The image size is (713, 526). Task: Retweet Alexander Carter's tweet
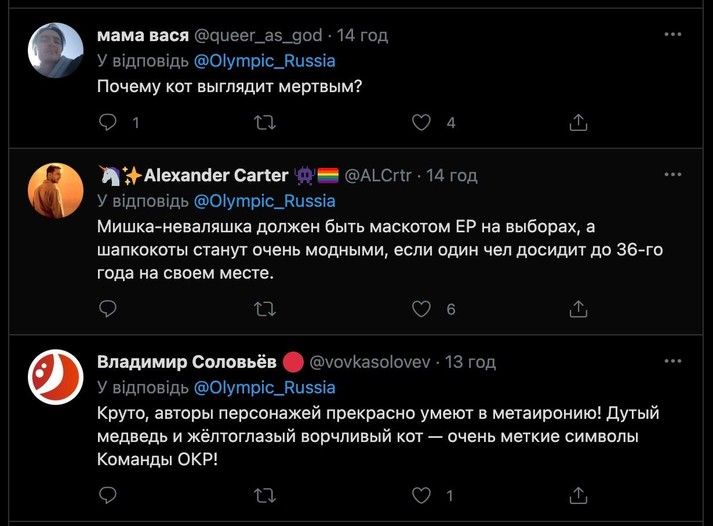tap(265, 309)
